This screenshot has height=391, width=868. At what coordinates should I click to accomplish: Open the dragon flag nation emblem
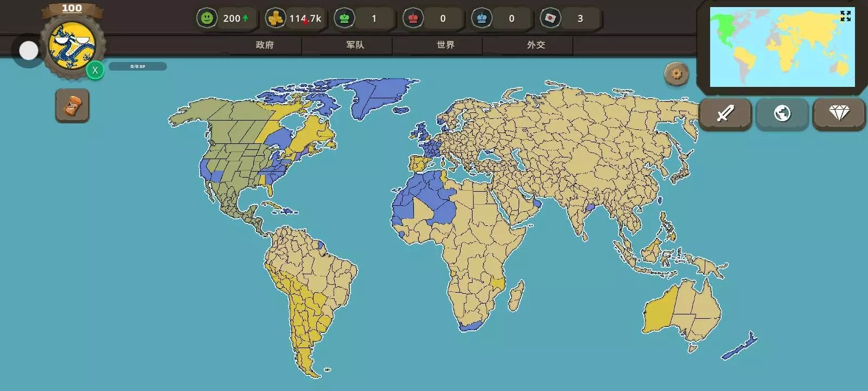coord(72,45)
